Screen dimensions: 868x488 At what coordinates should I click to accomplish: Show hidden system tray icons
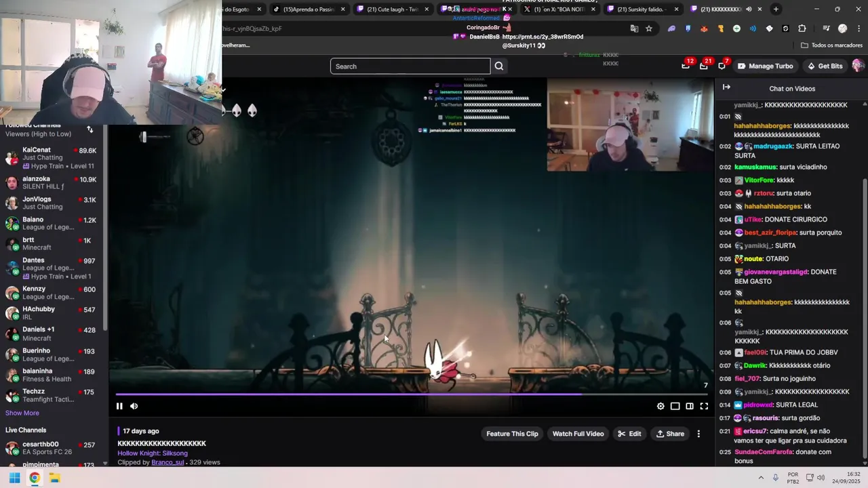760,478
